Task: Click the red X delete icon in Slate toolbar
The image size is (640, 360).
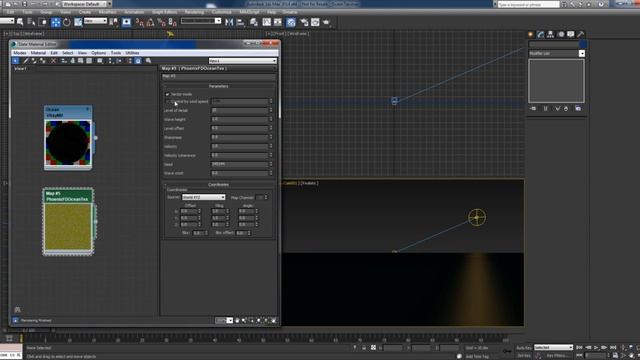Action: (x=53, y=60)
